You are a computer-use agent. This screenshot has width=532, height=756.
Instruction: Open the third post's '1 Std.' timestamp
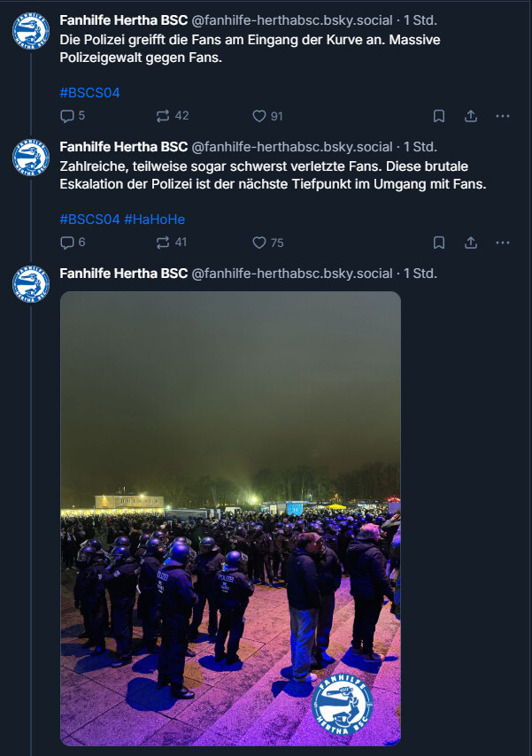(x=420, y=274)
